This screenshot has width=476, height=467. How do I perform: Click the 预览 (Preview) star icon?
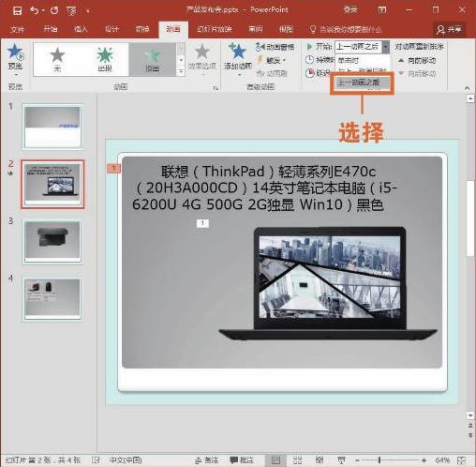click(15, 53)
